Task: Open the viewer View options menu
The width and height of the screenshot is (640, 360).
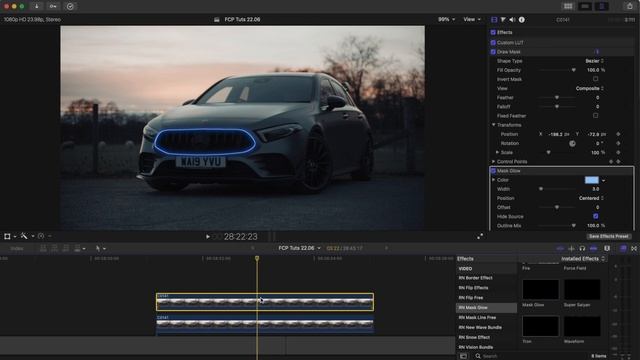Action: pyautogui.click(x=472, y=19)
